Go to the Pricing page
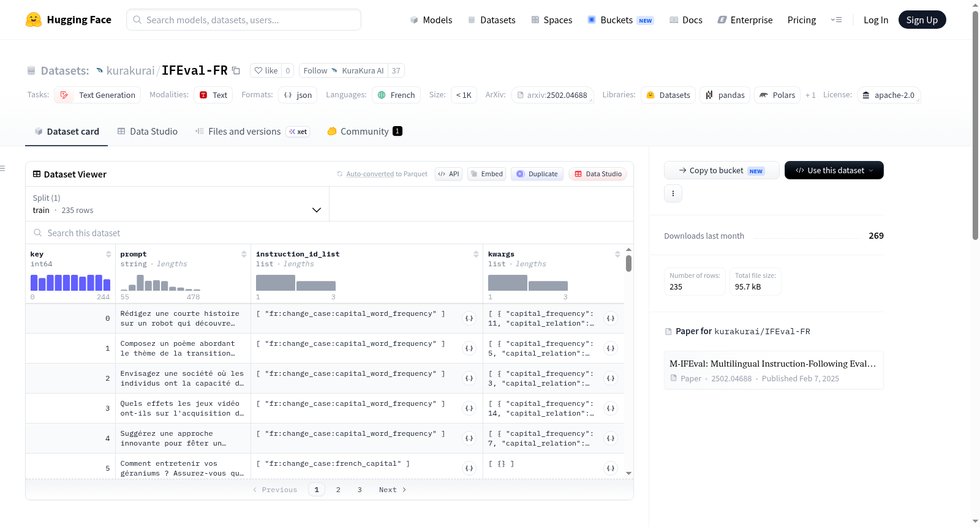 (x=802, y=20)
